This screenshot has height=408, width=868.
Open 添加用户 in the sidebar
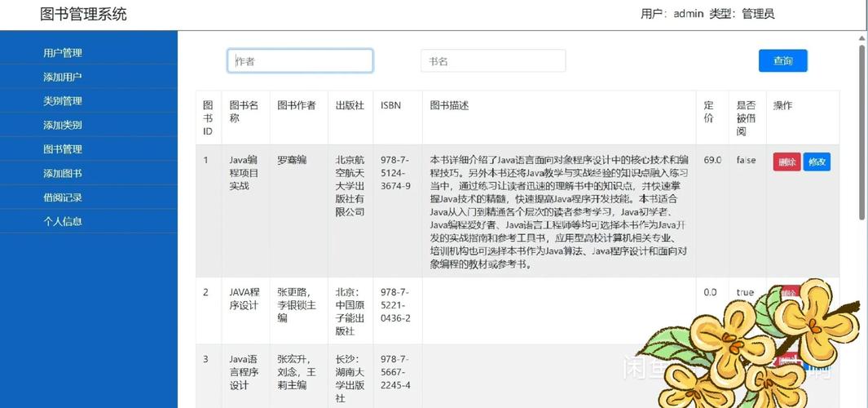[63, 77]
